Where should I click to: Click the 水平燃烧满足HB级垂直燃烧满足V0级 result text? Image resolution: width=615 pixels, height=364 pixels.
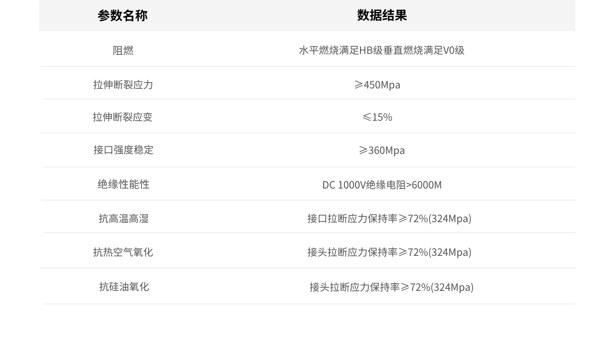tap(382, 50)
